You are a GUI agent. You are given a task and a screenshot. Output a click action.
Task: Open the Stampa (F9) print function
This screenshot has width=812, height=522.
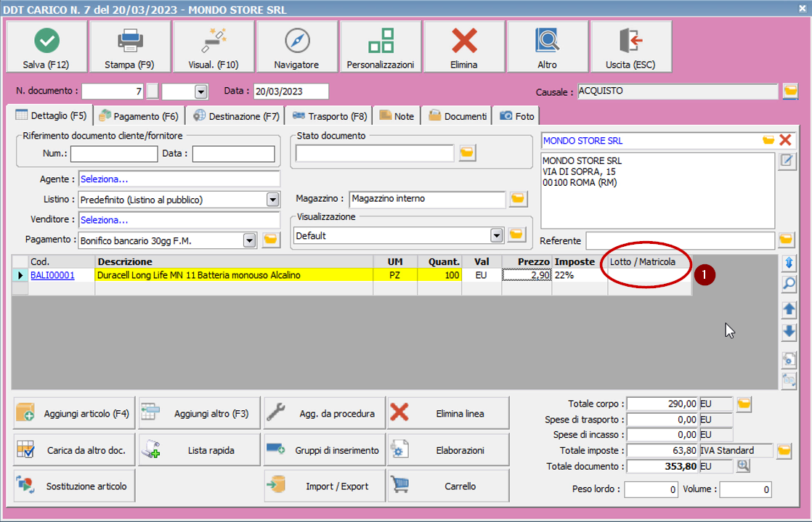click(x=129, y=45)
